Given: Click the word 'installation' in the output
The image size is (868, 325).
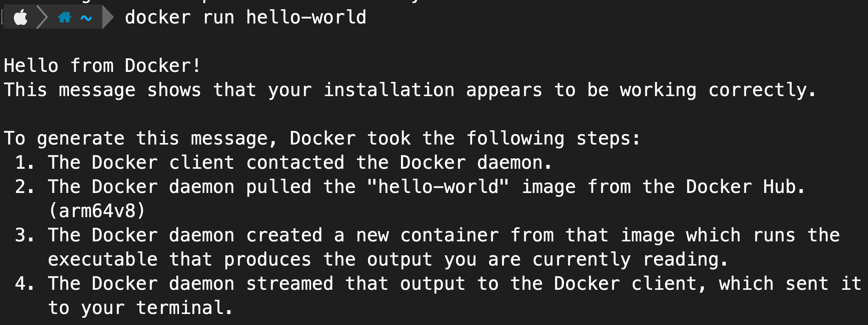Looking at the screenshot, I should (389, 90).
